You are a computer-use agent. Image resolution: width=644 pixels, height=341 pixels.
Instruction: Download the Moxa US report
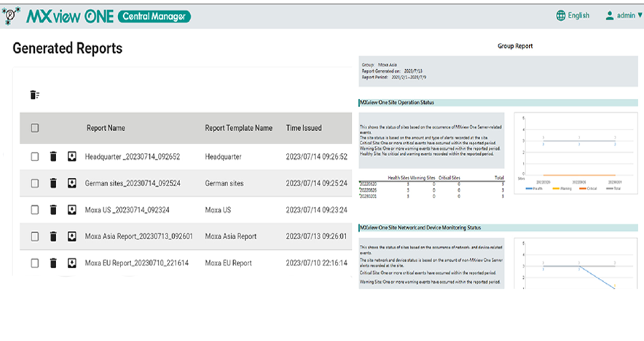pos(71,210)
